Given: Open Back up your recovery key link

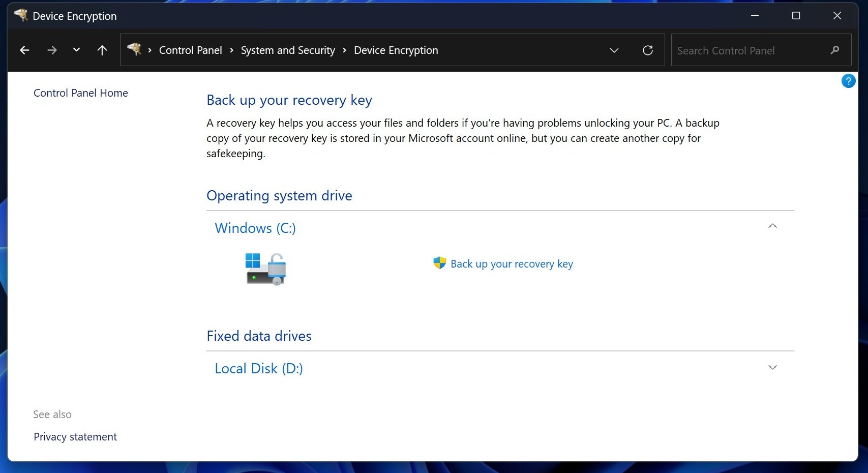Looking at the screenshot, I should click(x=512, y=263).
